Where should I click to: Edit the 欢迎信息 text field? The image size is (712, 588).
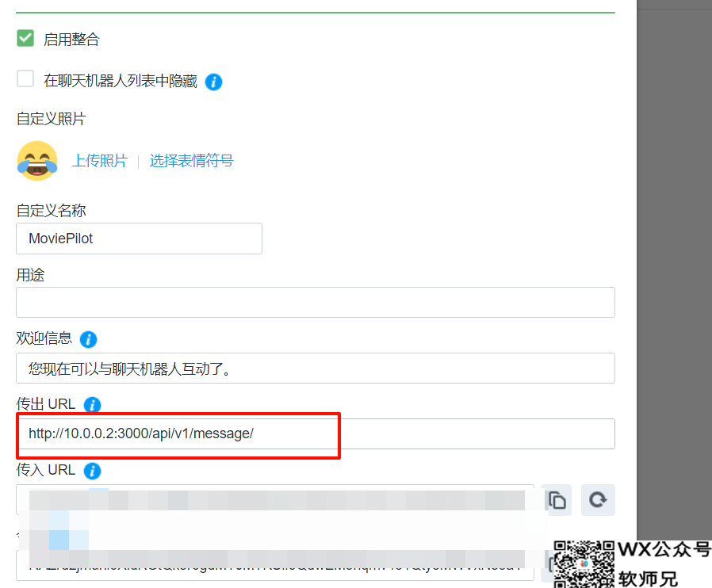pyautogui.click(x=316, y=368)
